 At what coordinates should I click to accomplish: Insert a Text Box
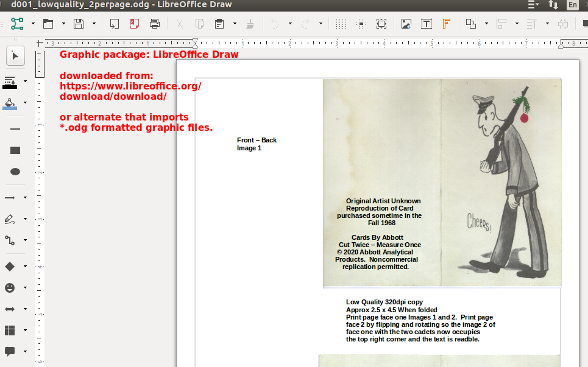pos(427,24)
